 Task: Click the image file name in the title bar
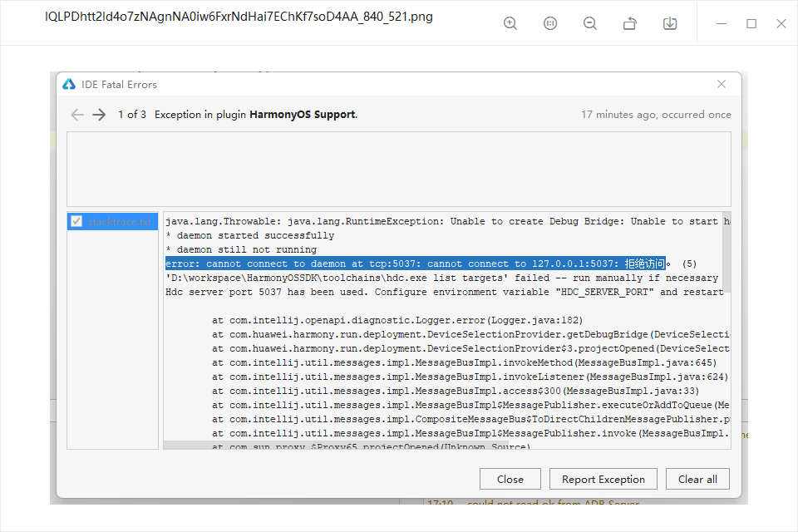point(239,17)
